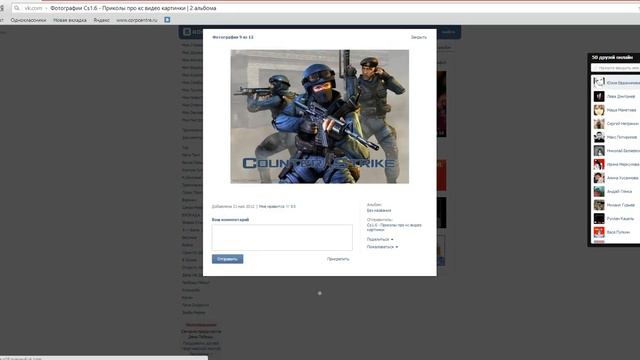The height and width of the screenshot is (360, 640).
Task: Expand the Пожаловаться dropdown
Action: click(x=382, y=247)
